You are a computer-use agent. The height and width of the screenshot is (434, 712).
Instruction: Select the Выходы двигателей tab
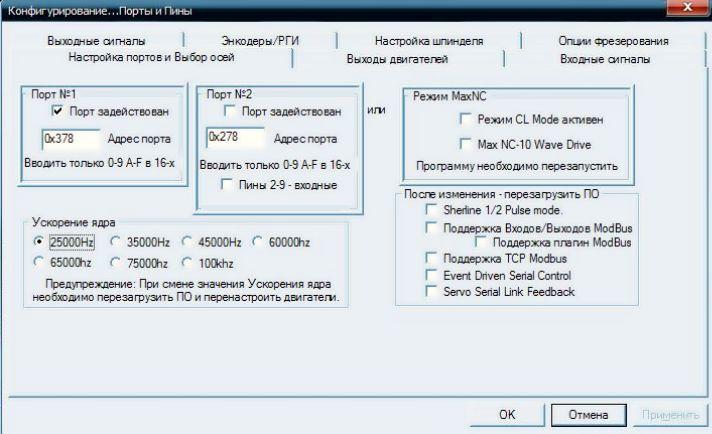[x=397, y=59]
